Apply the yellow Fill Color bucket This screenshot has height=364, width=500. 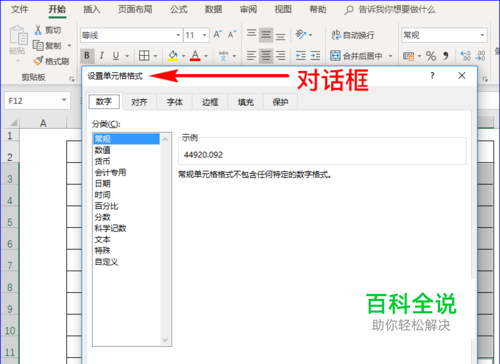click(173, 56)
